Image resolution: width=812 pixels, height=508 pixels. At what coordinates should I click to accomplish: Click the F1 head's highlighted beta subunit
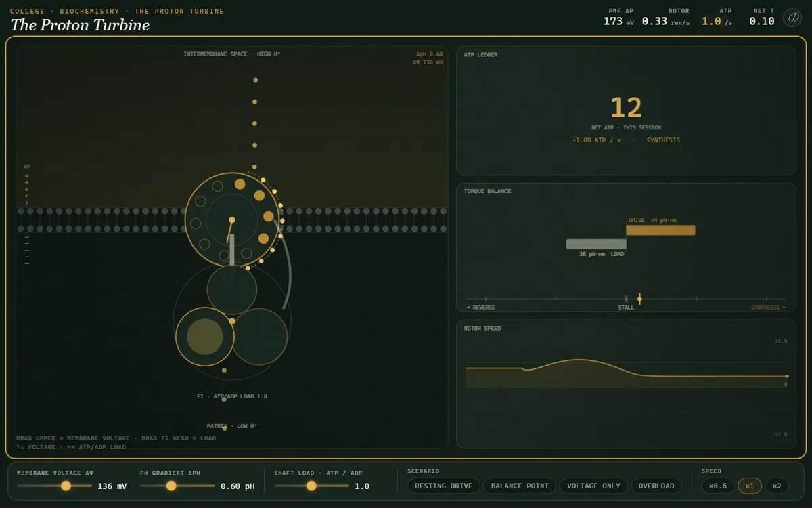click(x=205, y=337)
